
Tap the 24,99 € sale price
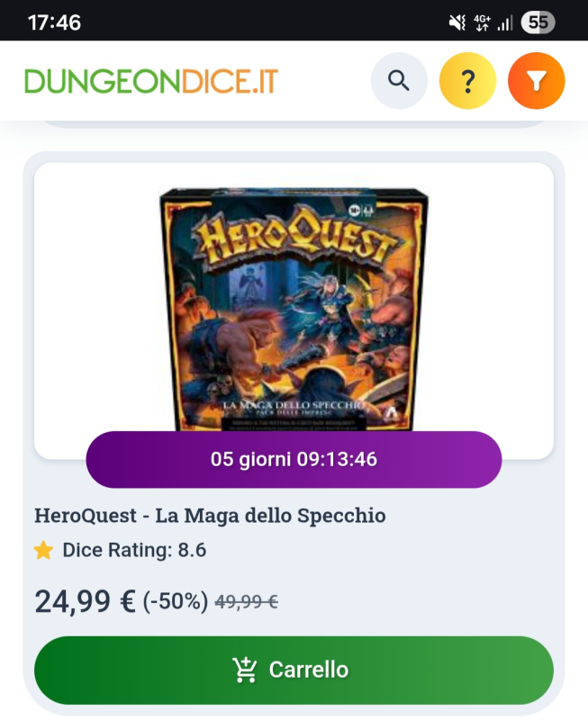coord(86,601)
